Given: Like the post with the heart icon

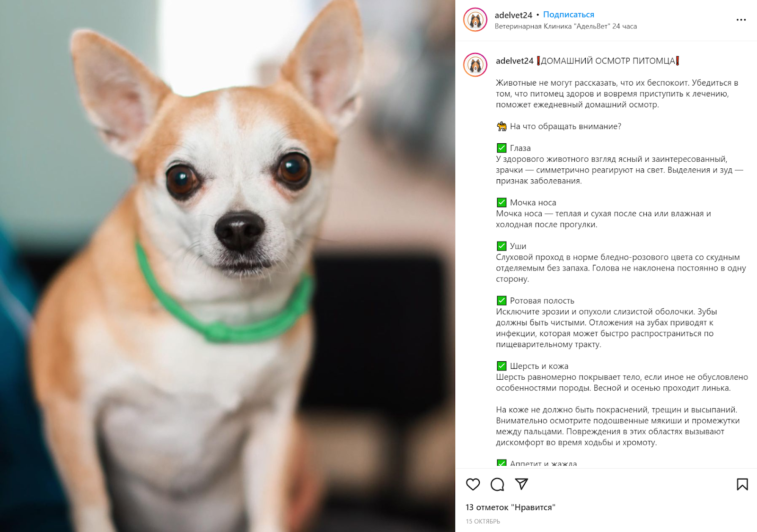Looking at the screenshot, I should point(473,484).
